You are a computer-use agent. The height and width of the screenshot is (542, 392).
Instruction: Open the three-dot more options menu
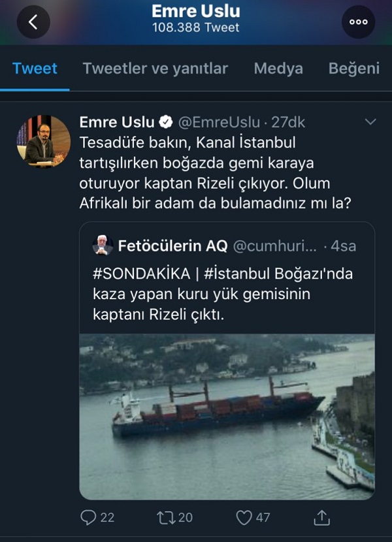[358, 22]
